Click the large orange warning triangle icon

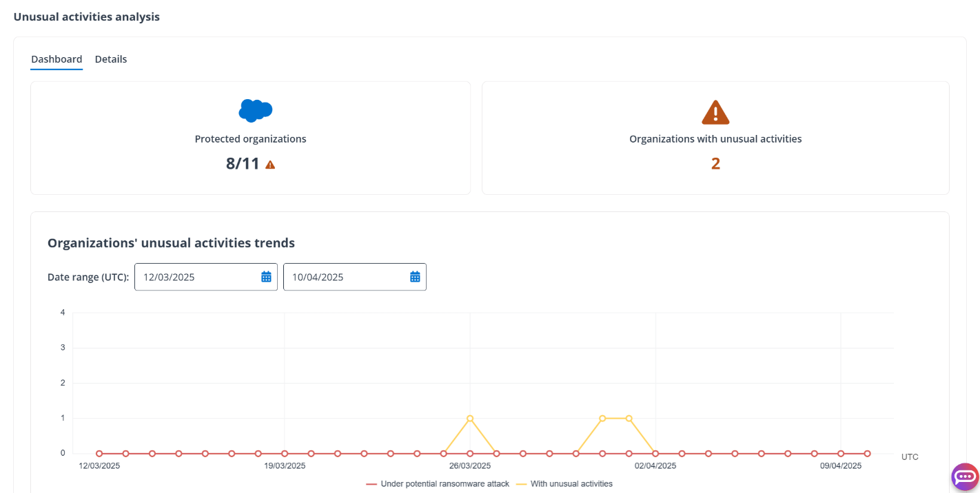click(x=715, y=112)
